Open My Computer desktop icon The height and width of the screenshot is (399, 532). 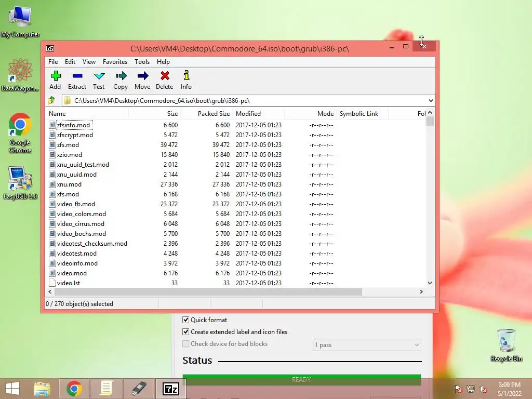pyautogui.click(x=20, y=21)
